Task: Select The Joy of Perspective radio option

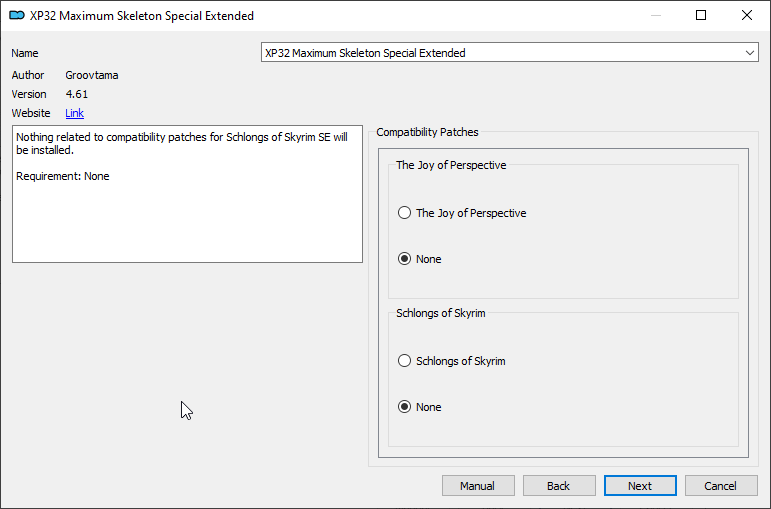Action: click(405, 213)
